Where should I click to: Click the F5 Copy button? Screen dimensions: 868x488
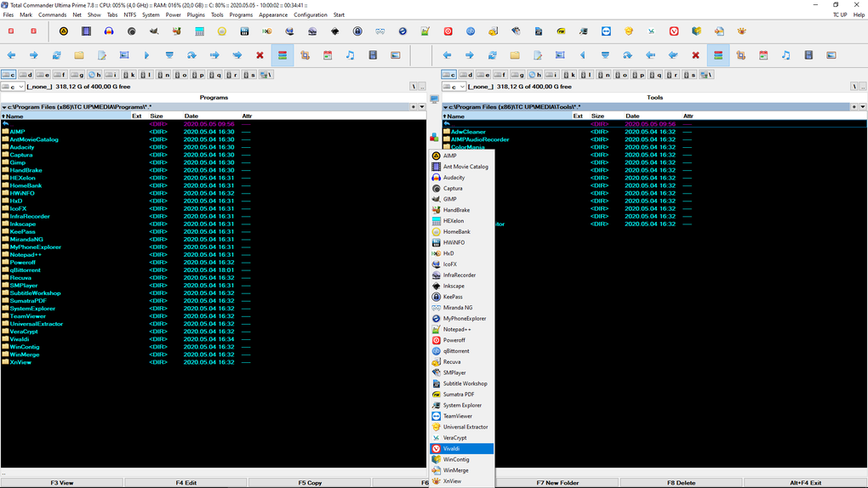[x=310, y=483]
